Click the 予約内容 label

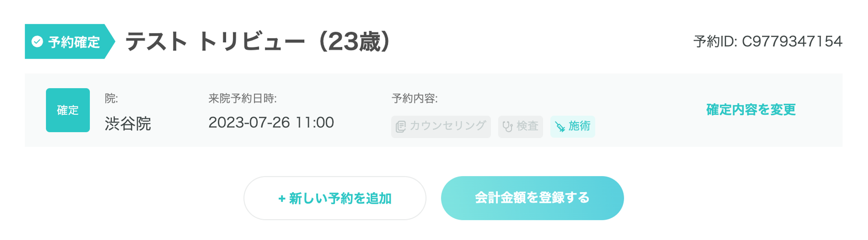pos(414,99)
